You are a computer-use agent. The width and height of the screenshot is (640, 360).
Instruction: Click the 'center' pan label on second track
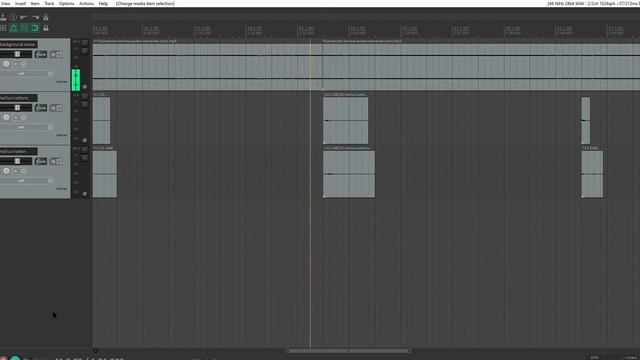[62, 135]
